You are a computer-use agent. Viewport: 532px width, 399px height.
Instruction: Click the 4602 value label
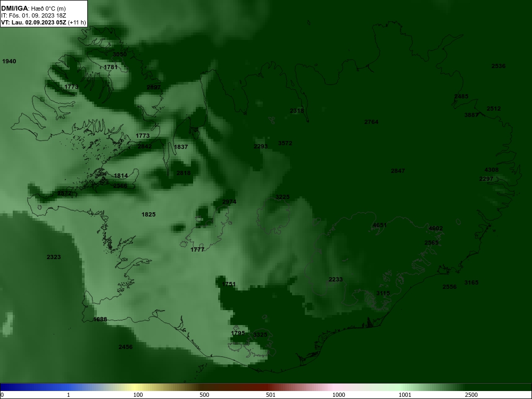[436, 229]
